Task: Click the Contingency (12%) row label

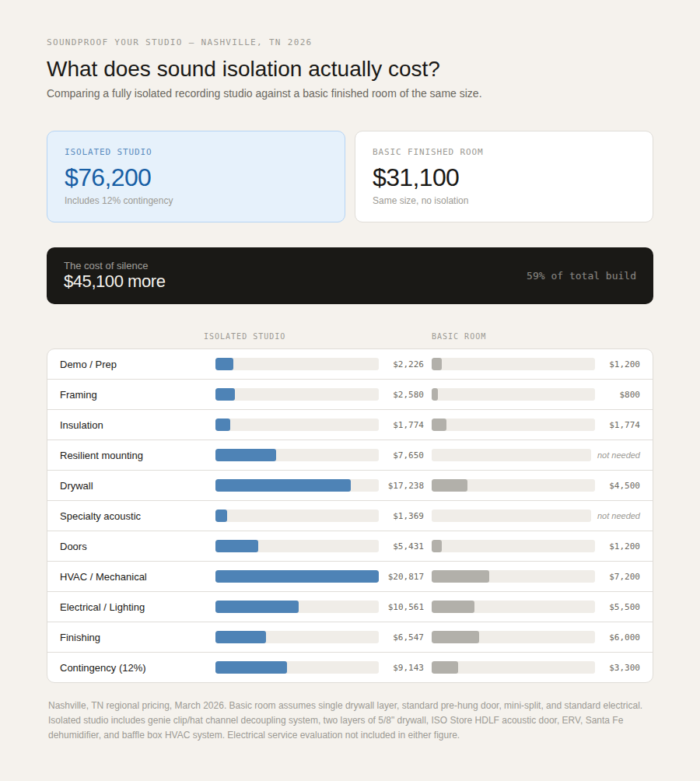Action: pos(103,667)
